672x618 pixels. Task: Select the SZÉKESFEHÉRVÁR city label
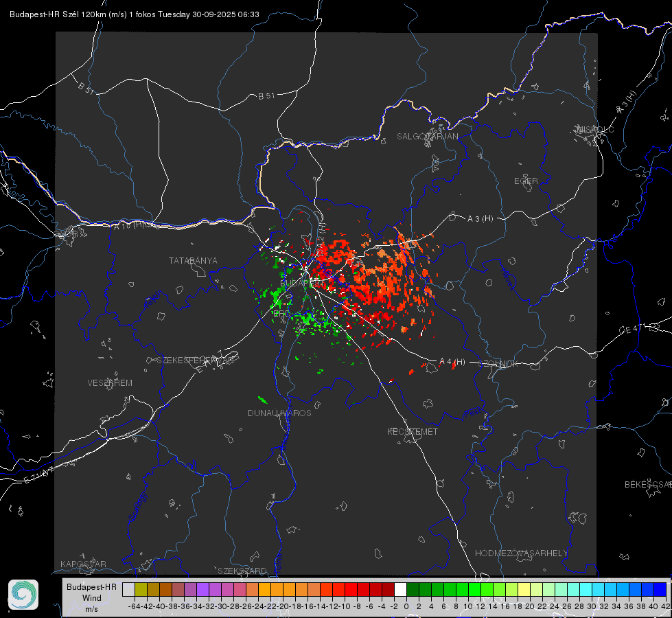tap(195, 360)
